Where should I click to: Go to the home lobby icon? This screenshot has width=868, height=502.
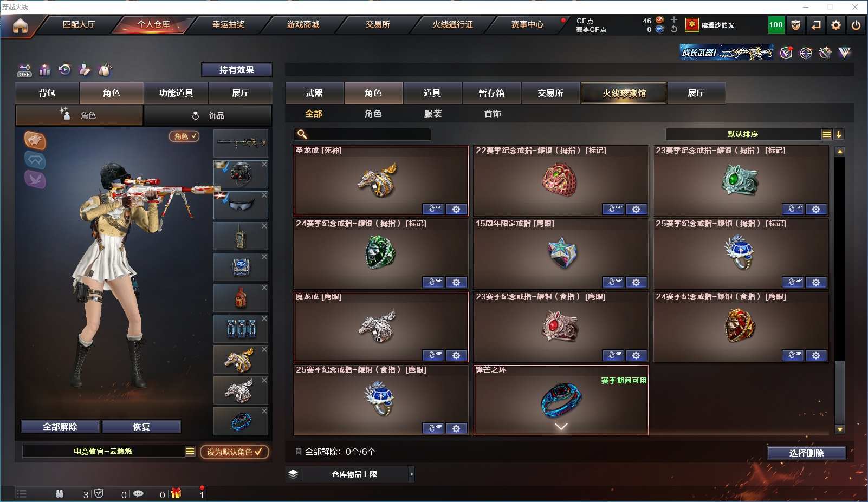pos(20,25)
